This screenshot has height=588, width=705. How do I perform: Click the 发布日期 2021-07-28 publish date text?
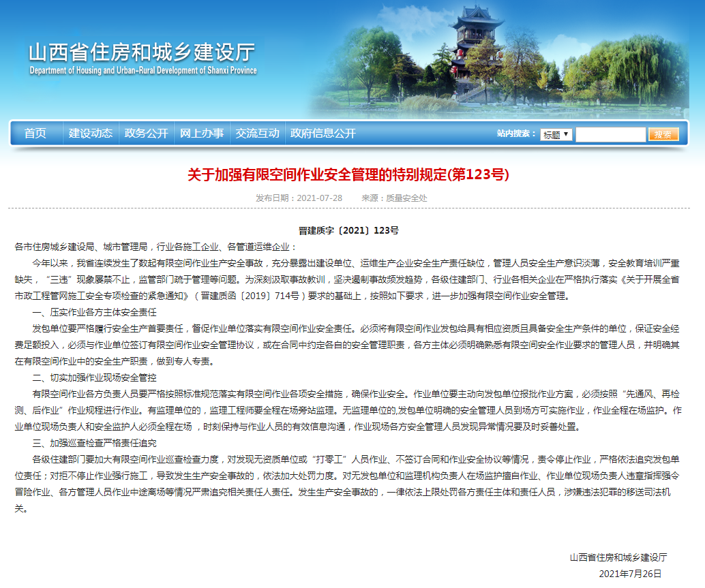(299, 198)
